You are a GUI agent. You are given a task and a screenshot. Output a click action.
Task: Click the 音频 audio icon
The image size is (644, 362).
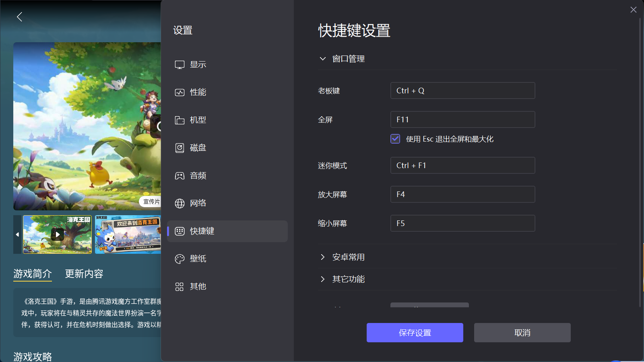(180, 176)
